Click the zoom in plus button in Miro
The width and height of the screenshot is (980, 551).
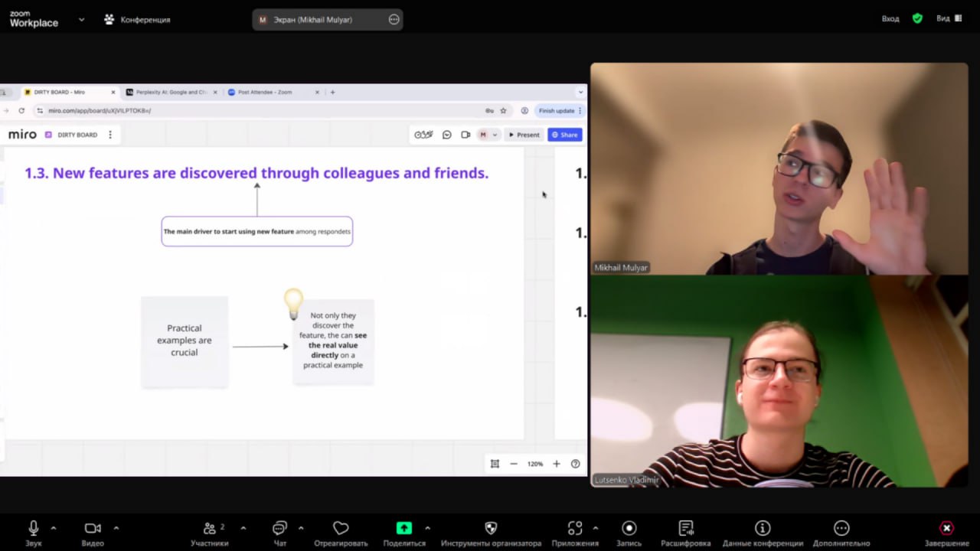(557, 464)
